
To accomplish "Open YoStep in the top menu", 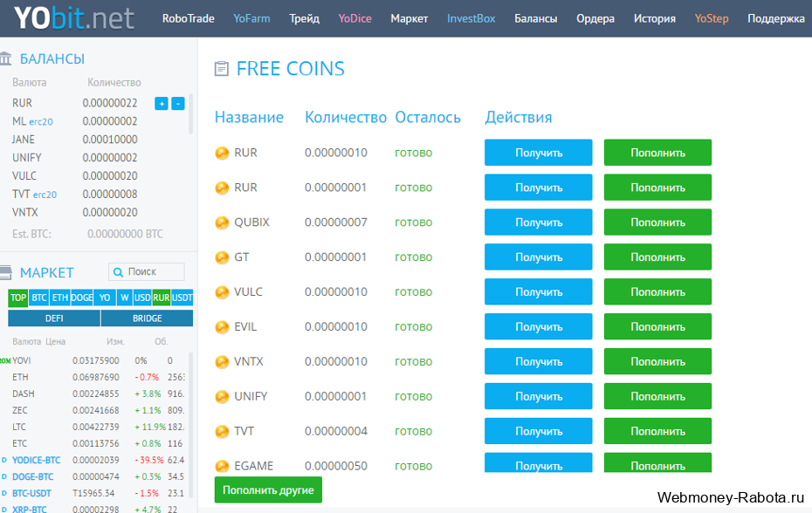I will tap(712, 18).
